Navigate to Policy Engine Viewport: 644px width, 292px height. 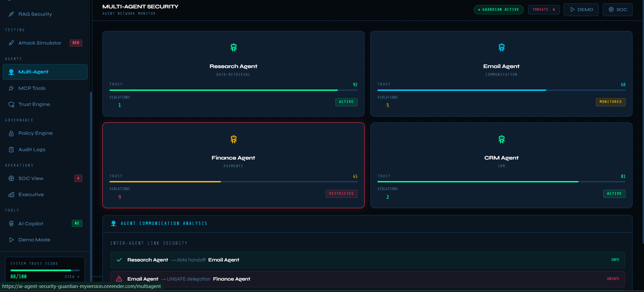click(45, 133)
